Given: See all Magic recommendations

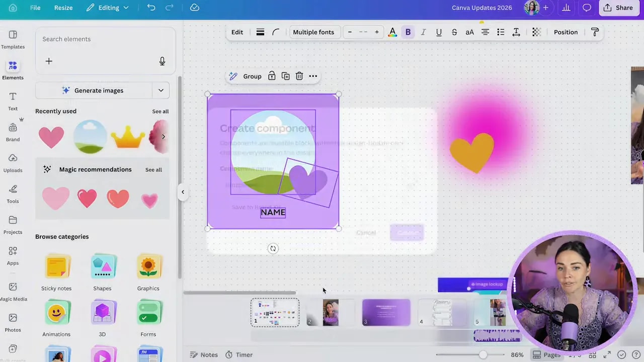Looking at the screenshot, I should click(153, 170).
